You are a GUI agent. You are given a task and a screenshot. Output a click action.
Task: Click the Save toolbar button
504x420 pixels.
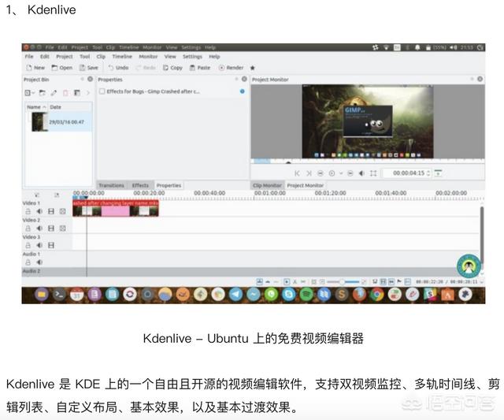[89, 68]
